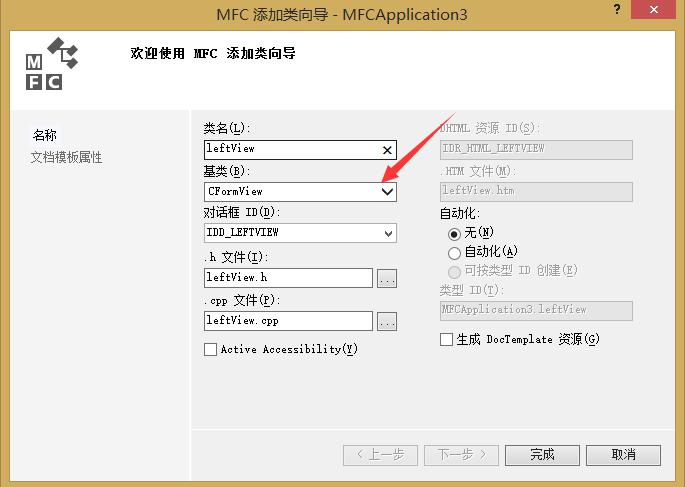Open 文档模板属性 page in sidebar
Screen dimensions: 685x487
pos(66,157)
